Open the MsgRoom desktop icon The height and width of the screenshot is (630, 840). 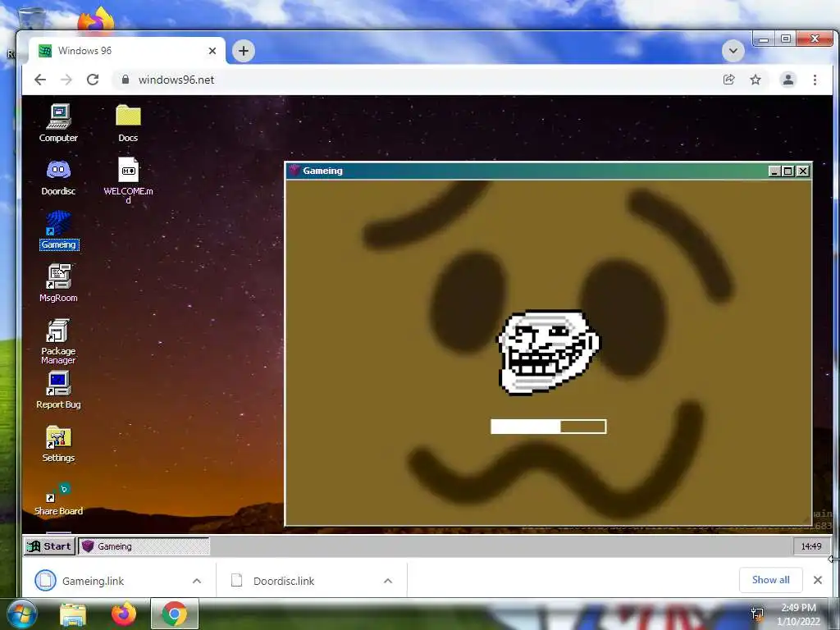click(x=58, y=283)
